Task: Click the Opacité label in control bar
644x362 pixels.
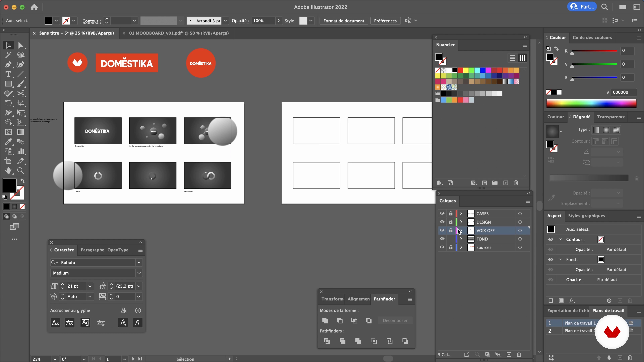Action: pyautogui.click(x=240, y=21)
